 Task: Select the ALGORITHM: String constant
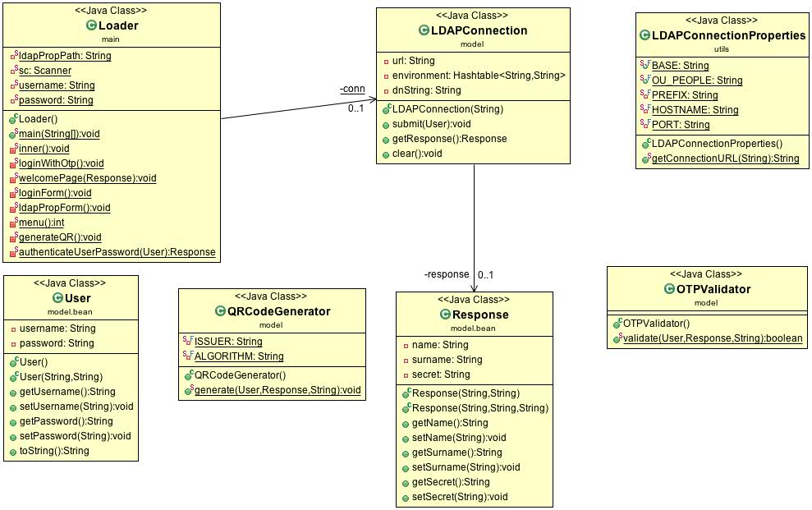point(239,356)
